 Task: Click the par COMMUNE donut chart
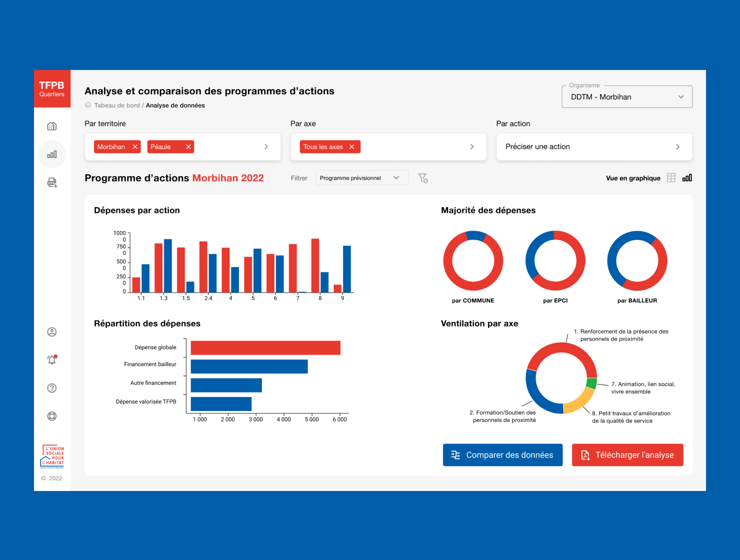[473, 260]
